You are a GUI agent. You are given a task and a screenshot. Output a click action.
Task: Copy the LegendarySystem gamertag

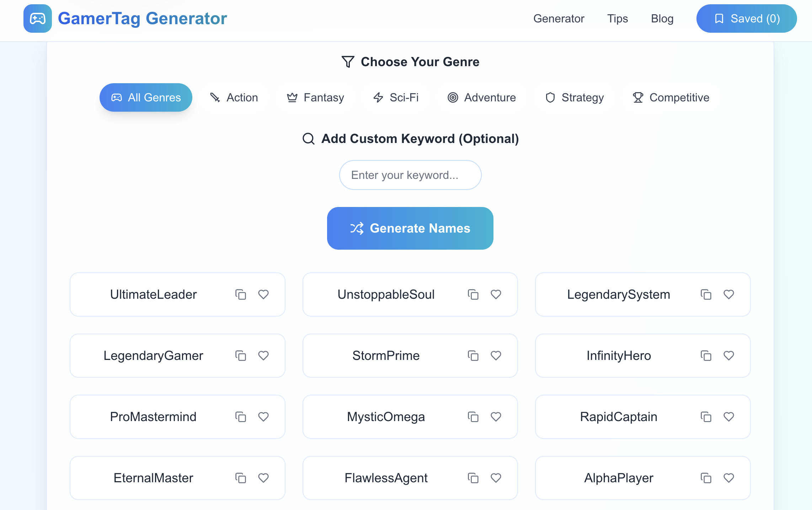click(706, 294)
